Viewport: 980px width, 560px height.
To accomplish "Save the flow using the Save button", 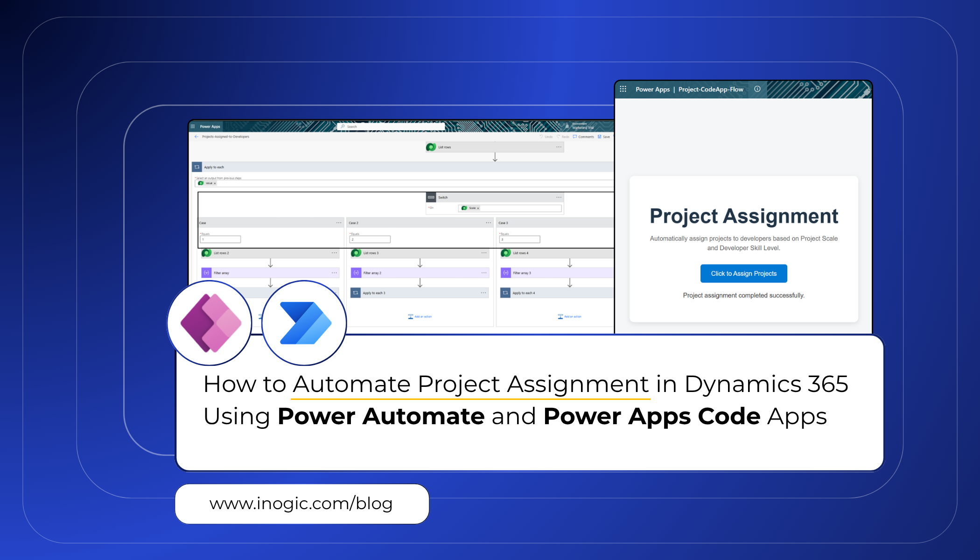I will (604, 137).
